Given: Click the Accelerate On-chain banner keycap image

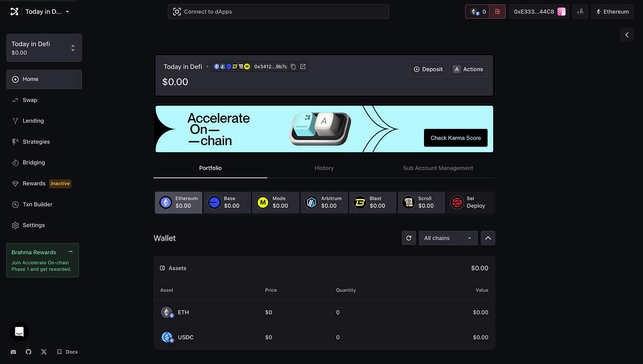Looking at the screenshot, I should click(321, 128).
